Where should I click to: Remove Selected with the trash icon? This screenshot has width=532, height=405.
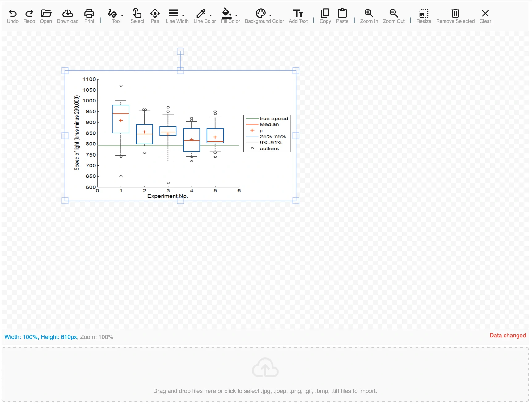click(x=455, y=13)
